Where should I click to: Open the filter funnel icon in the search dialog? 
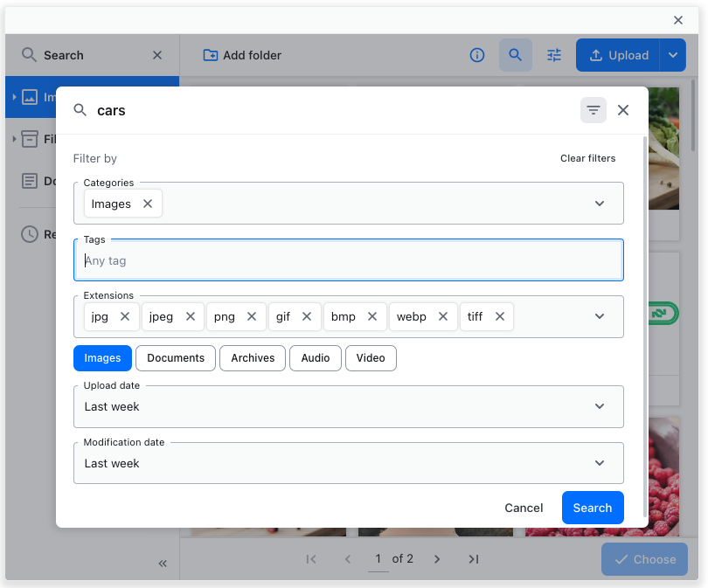(x=593, y=110)
